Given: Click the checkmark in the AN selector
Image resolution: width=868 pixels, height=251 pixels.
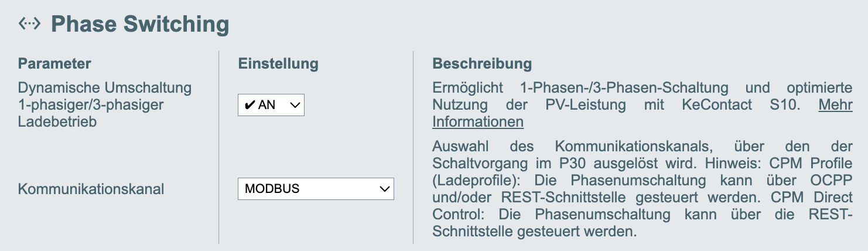Looking at the screenshot, I should (x=250, y=106).
